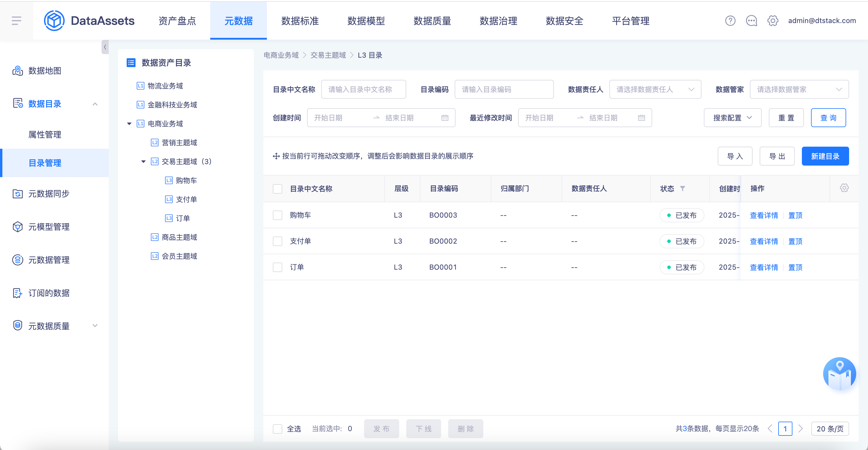Screen dimensions: 868x450
Task: Open the 搜索配置 dropdown
Action: coord(732,118)
